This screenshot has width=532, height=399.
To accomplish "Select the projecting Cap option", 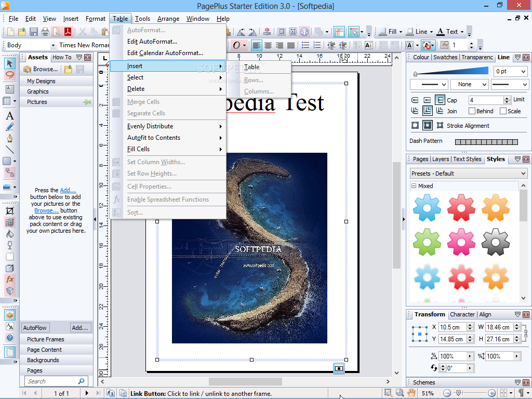I will coord(440,100).
